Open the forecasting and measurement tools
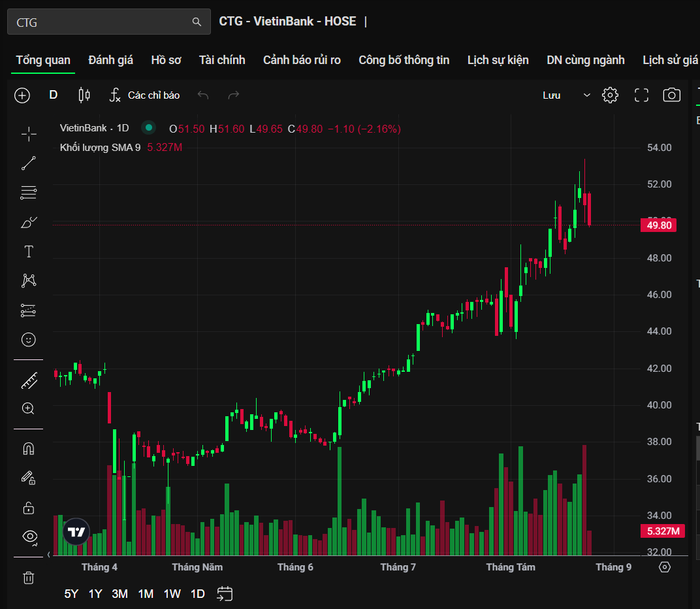The width and height of the screenshot is (700, 609). (x=29, y=310)
